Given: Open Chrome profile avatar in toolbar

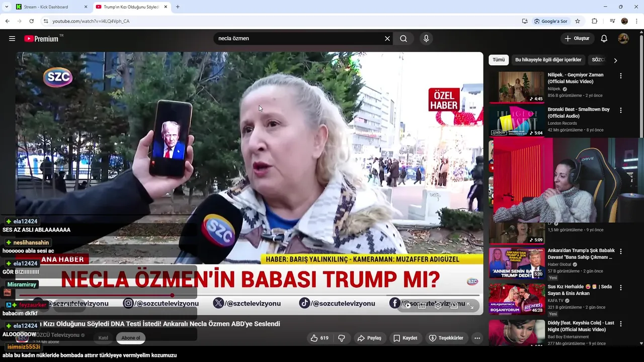Looking at the screenshot, I should pyautogui.click(x=624, y=21).
